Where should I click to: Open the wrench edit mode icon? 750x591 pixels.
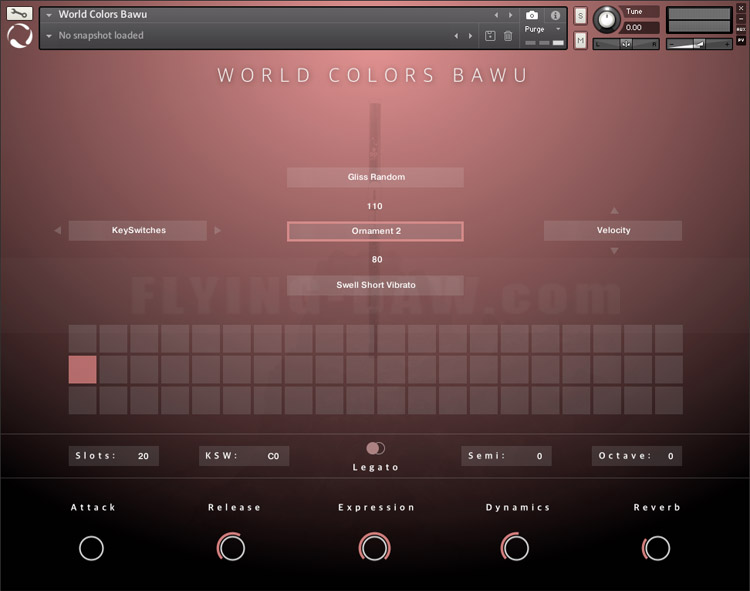pos(19,13)
